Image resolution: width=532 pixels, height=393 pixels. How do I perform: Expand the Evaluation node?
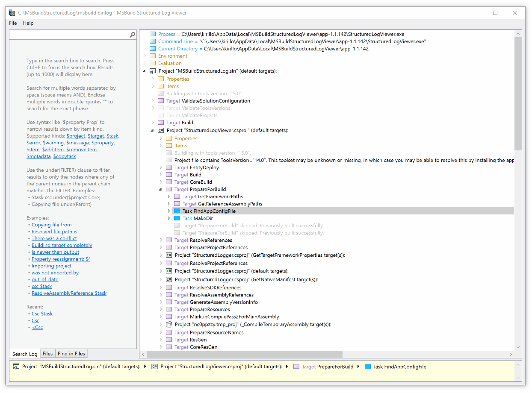(x=145, y=63)
